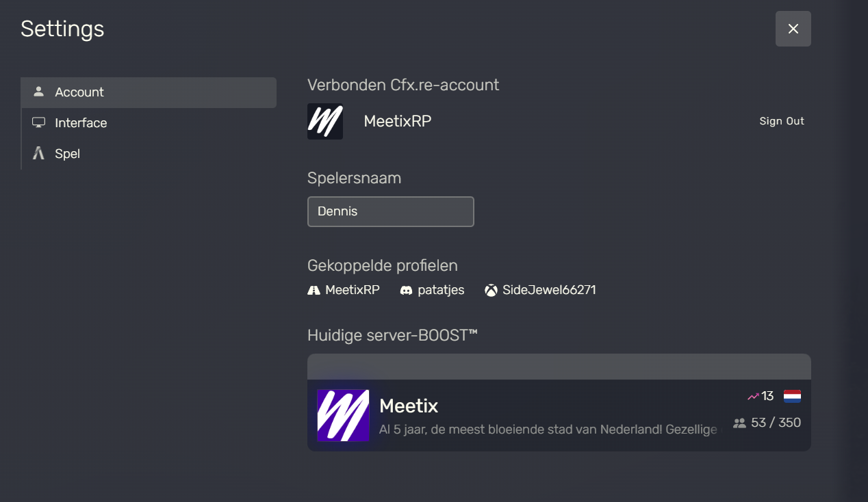Select the Account person icon in sidebar
The height and width of the screenshot is (502, 868).
pyautogui.click(x=40, y=92)
